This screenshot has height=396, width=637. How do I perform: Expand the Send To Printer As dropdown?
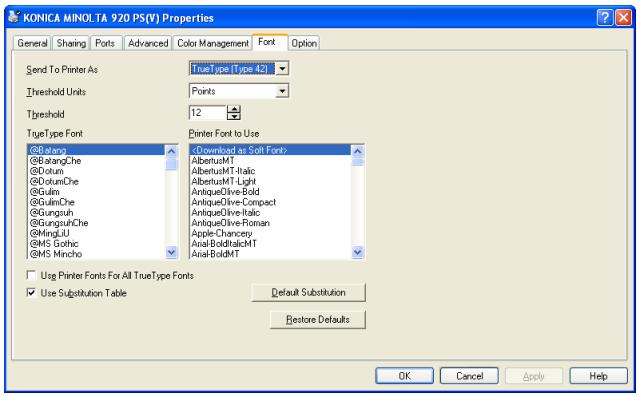pos(282,69)
